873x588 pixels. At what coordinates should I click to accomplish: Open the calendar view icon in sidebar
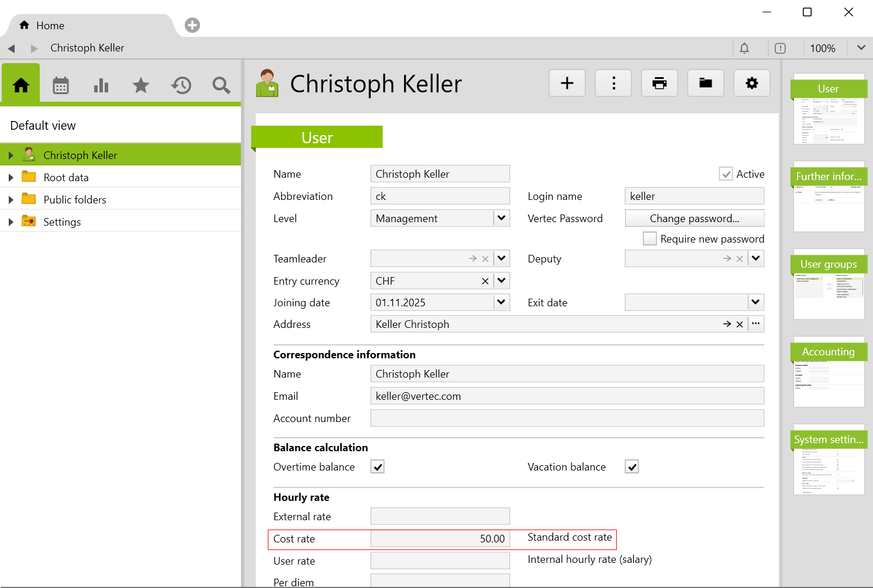click(61, 85)
